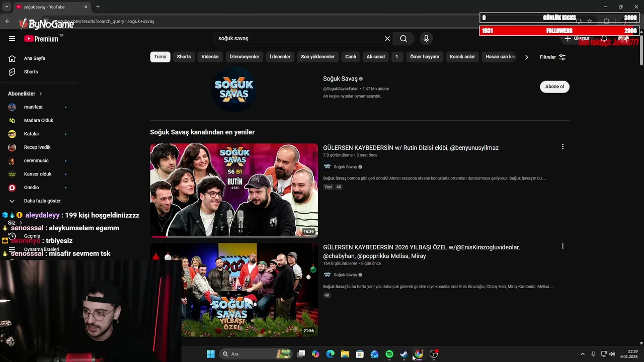Screen dimensions: 644x362
Task: Expand the Abonelikler section arrow
Action: click(x=41, y=94)
